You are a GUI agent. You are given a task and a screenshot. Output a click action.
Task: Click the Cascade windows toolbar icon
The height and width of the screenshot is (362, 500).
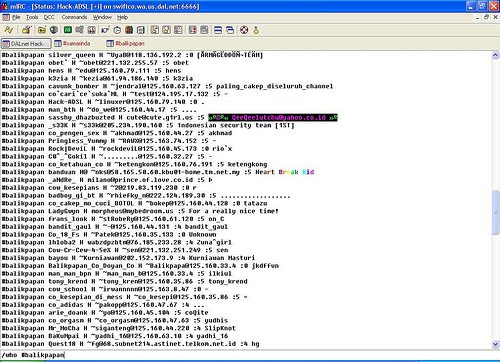230,30
